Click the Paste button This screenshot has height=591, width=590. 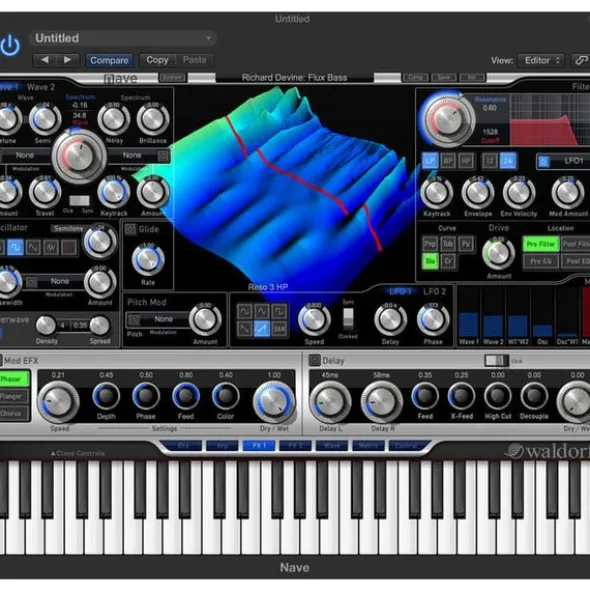[x=195, y=60]
